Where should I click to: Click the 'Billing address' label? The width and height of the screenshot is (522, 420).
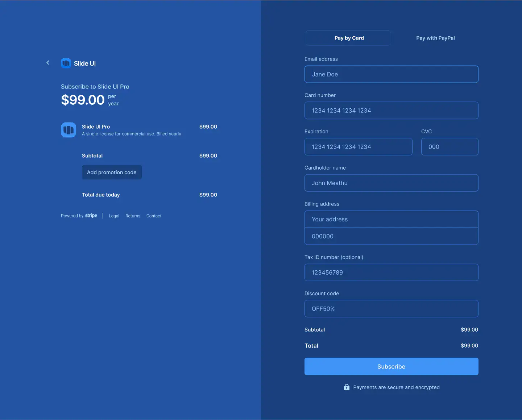coord(322,204)
